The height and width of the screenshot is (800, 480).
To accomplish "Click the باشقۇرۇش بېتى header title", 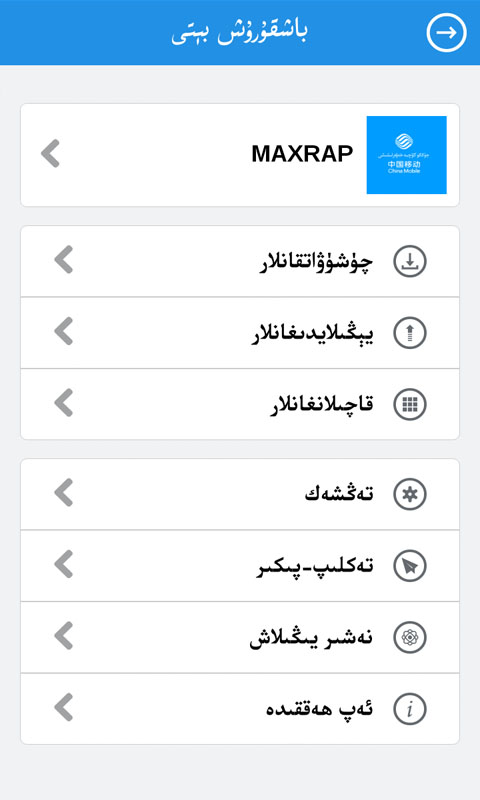I will coord(239,33).
